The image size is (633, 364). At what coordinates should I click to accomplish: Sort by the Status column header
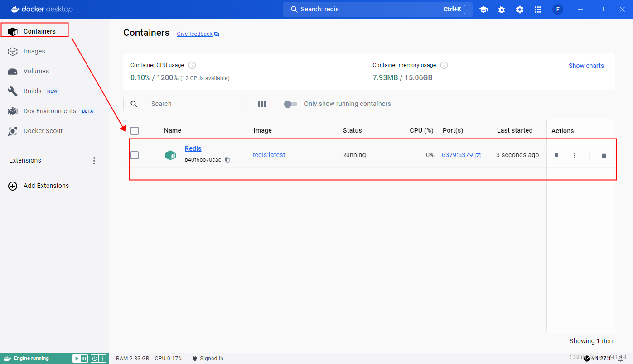click(352, 130)
